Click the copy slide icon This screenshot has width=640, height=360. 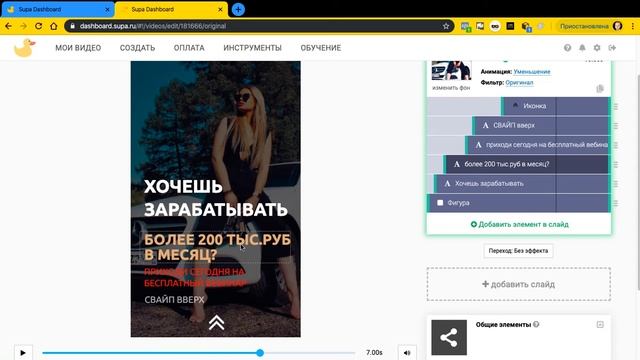(600, 89)
